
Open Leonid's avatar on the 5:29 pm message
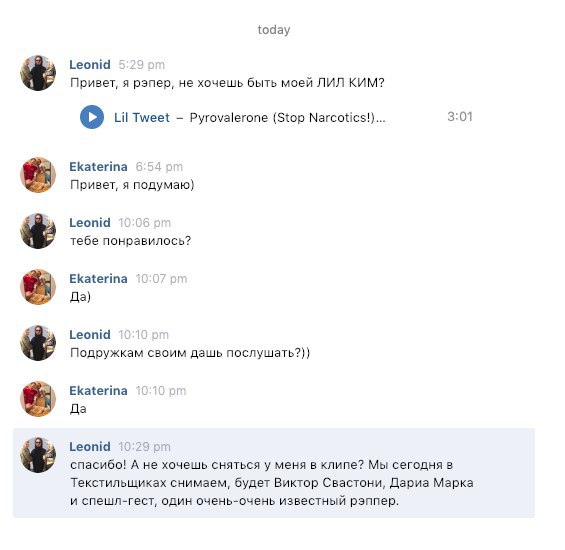pyautogui.click(x=38, y=73)
